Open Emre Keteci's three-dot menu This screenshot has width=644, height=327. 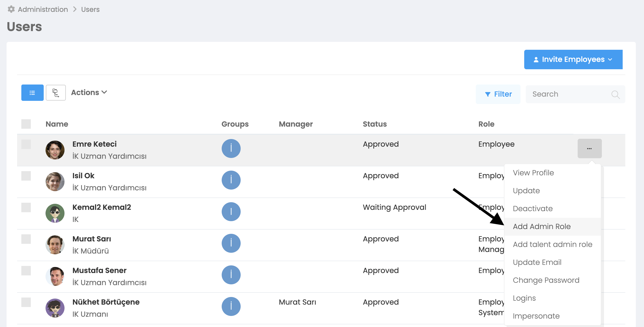(589, 148)
